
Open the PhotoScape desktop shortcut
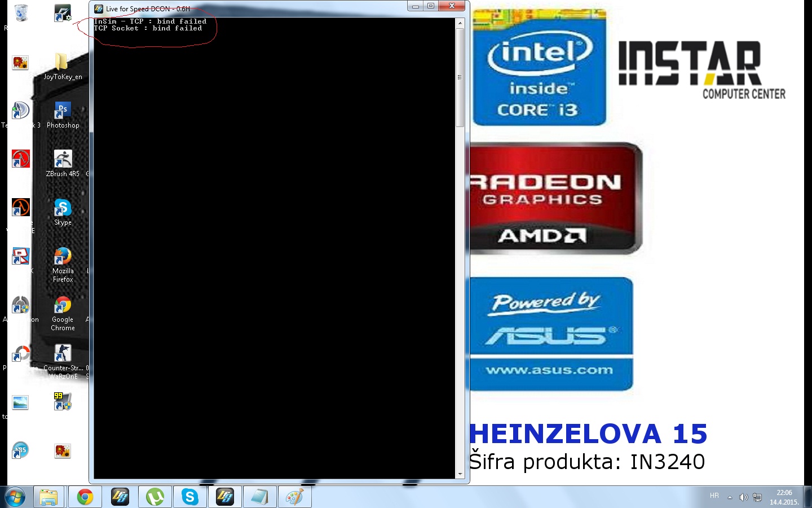(21, 353)
